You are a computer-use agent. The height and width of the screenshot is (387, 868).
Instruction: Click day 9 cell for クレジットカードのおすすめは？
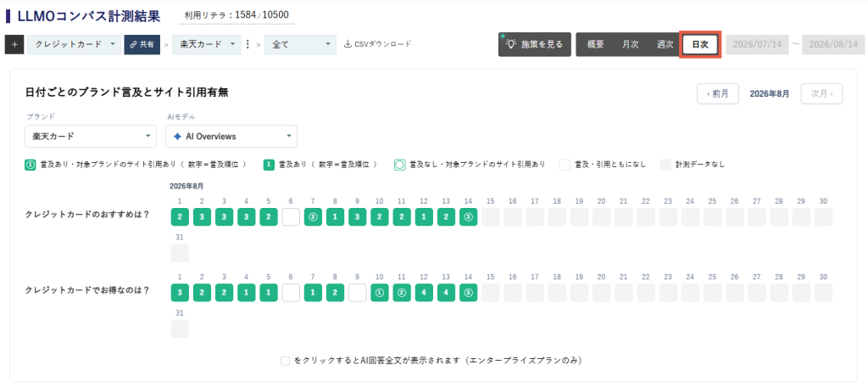[357, 216]
